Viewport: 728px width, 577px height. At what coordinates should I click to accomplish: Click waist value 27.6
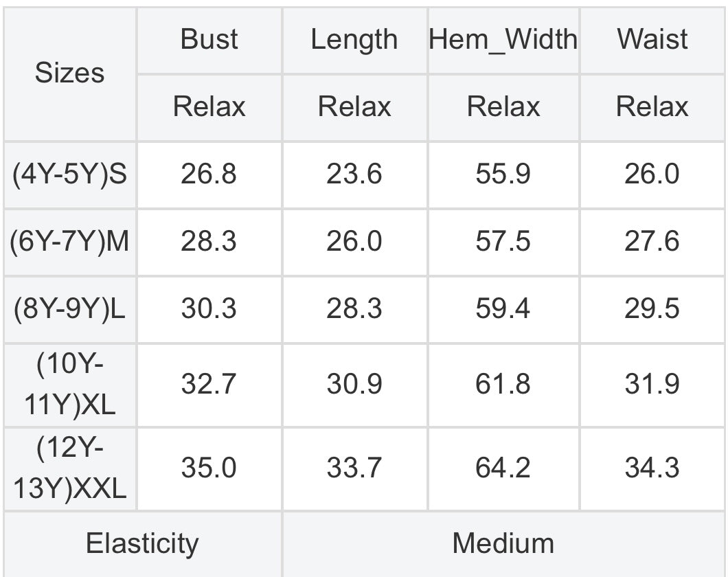coord(652,242)
